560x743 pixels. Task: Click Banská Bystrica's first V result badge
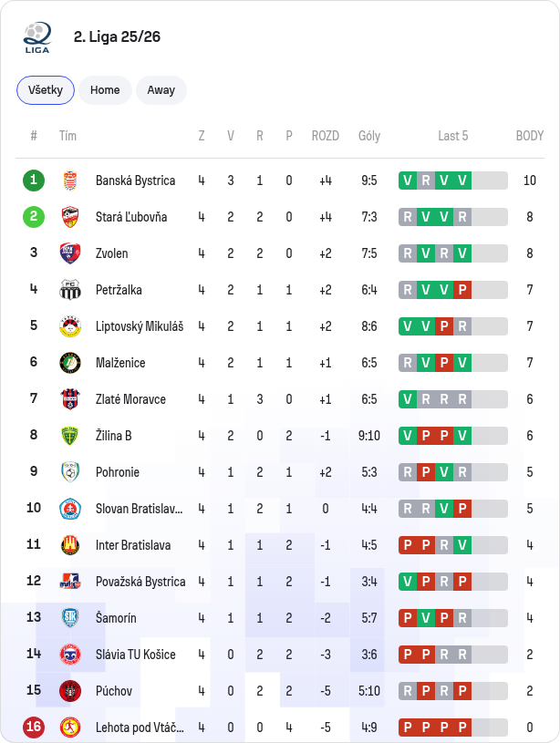tap(408, 181)
